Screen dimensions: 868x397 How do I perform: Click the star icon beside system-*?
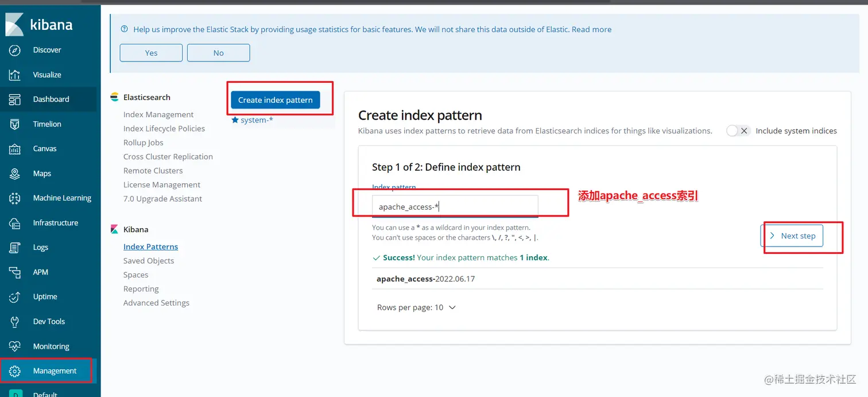[235, 120]
